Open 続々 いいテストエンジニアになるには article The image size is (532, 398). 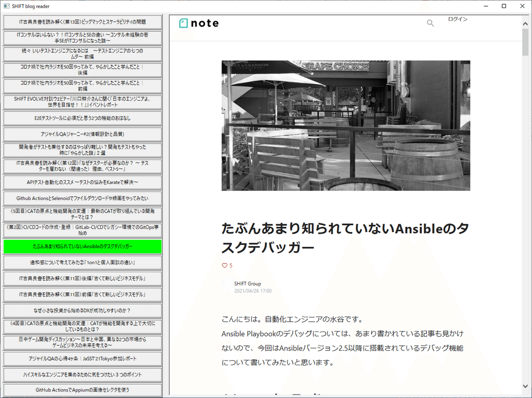pos(83,54)
